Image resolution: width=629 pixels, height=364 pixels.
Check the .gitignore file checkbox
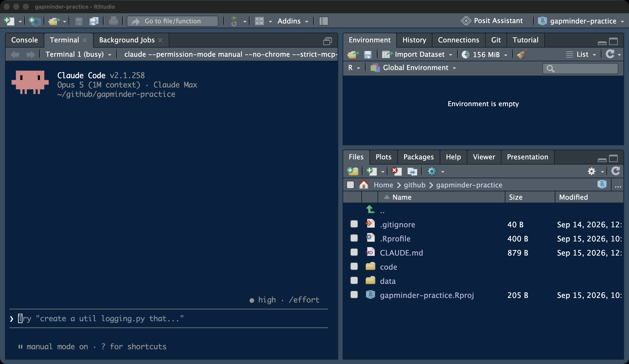pos(354,224)
